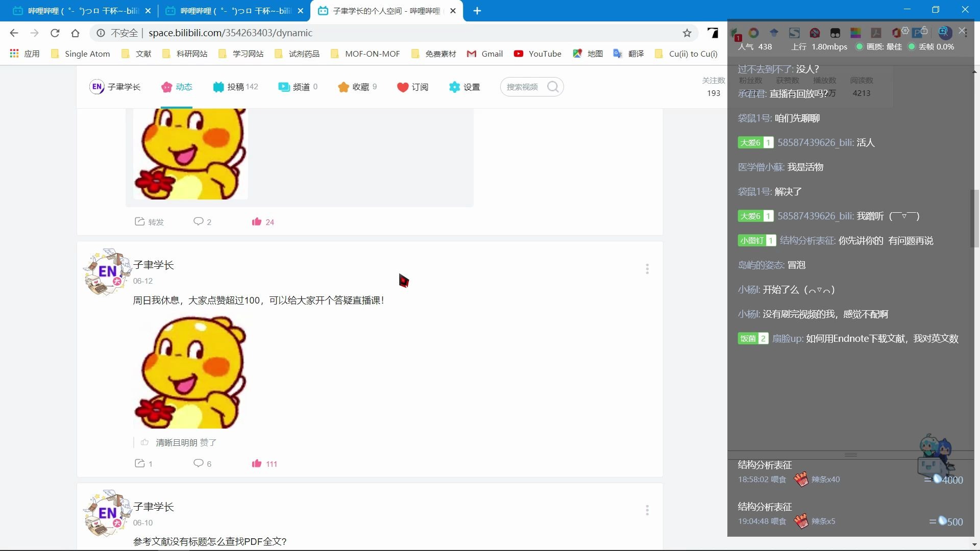The height and width of the screenshot is (551, 980).
Task: Bookmark this page with the star icon
Action: (687, 33)
